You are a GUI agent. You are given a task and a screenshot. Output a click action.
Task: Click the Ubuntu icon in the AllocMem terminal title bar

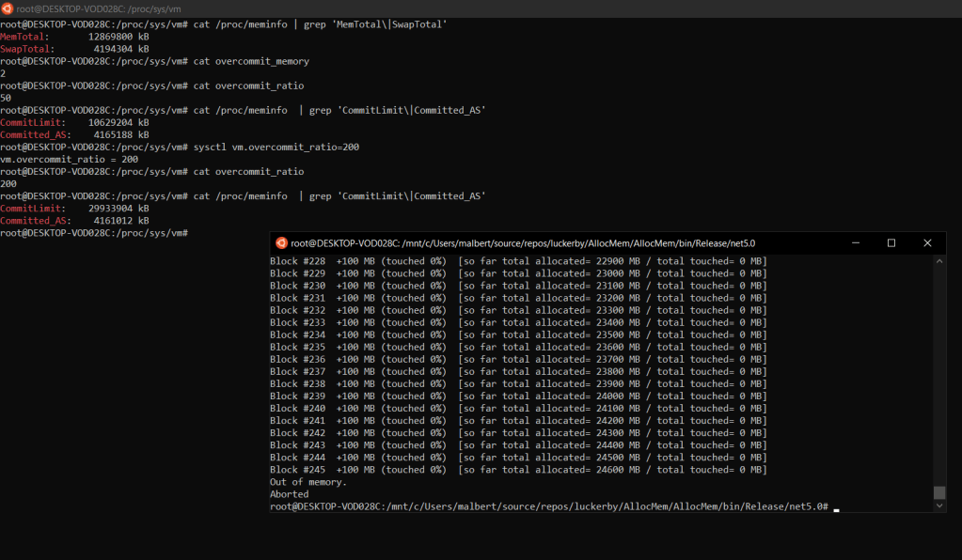280,242
